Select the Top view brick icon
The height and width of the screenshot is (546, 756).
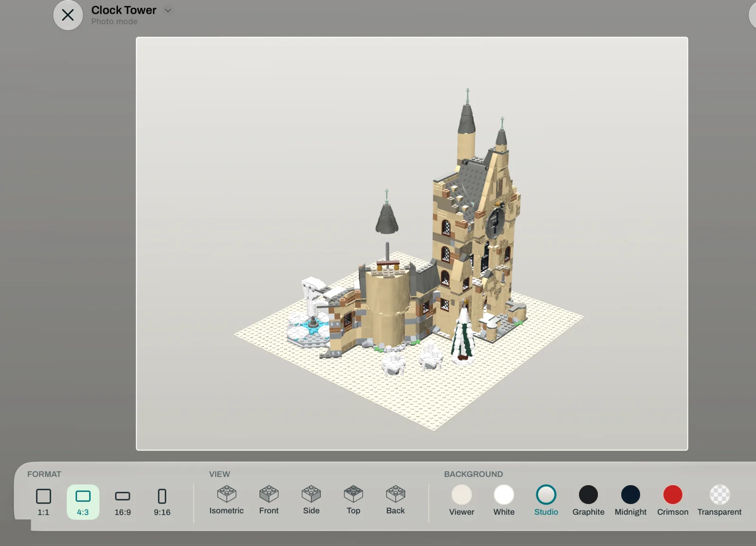click(x=353, y=494)
